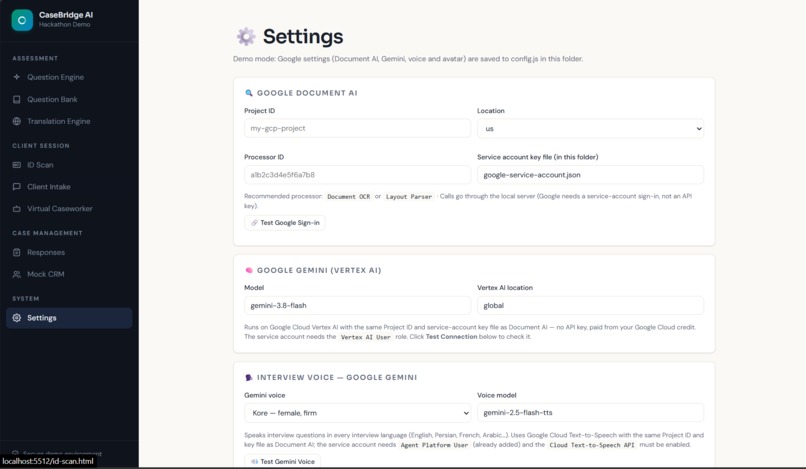806x469 pixels.
Task: Click the Document OCR code label
Action: coord(349,196)
